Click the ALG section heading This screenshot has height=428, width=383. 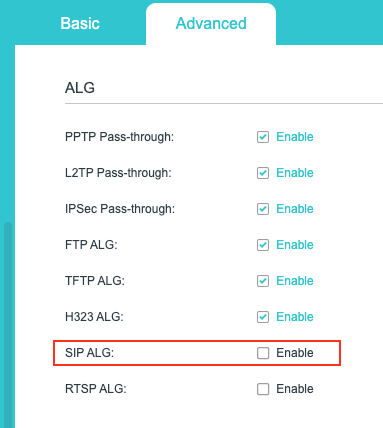coord(80,88)
